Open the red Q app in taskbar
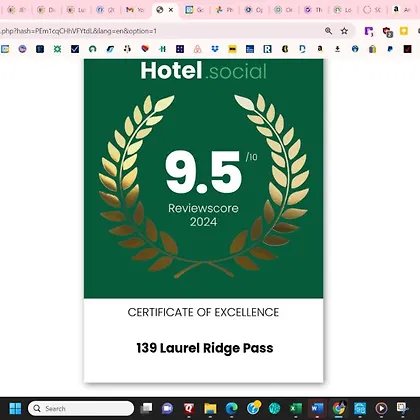420x420 pixels. [189, 408]
